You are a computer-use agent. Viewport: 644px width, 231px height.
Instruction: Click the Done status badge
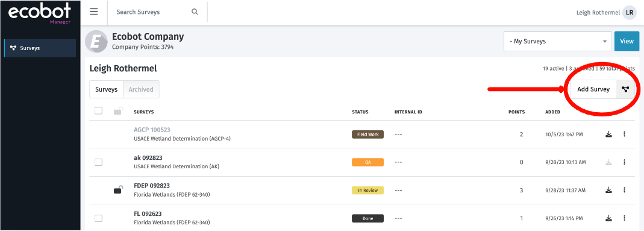tap(367, 218)
